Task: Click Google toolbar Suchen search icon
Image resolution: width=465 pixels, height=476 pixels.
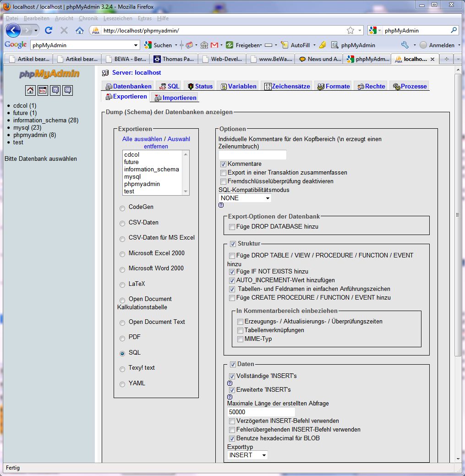Action: coord(148,45)
